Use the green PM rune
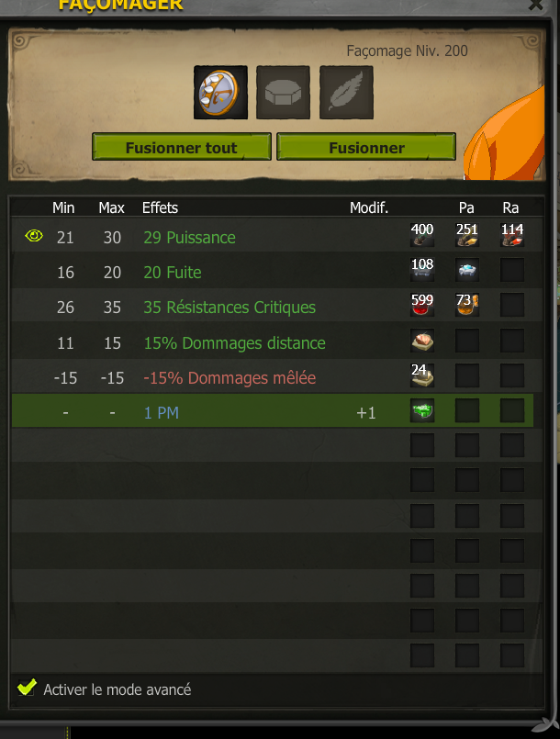Screen dimensions: 560x739 [422, 410]
